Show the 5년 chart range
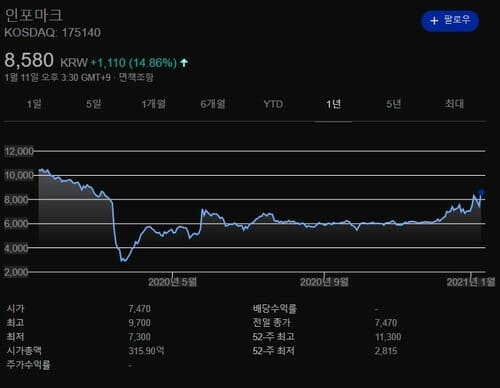Image resolution: width=500 pixels, height=388 pixels. tap(393, 104)
